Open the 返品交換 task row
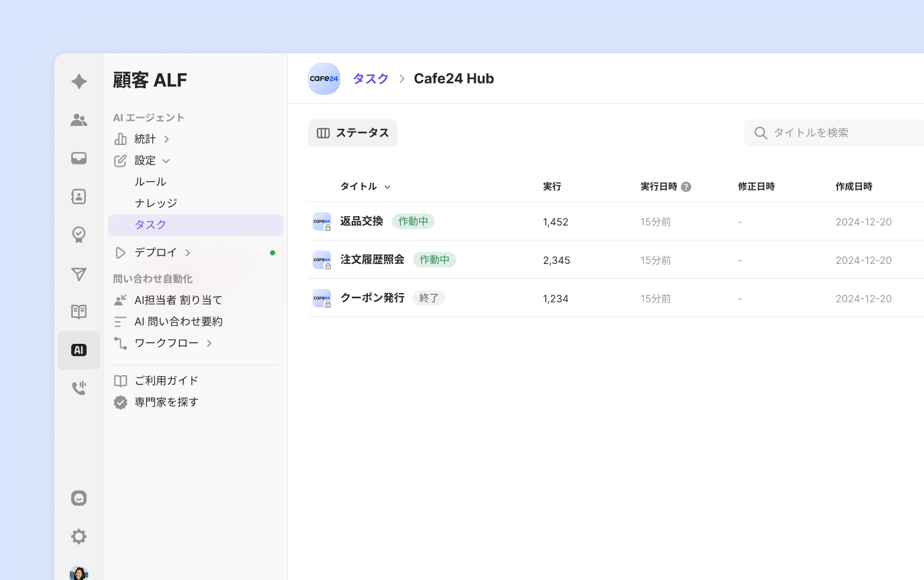This screenshot has width=924, height=580. pyautogui.click(x=361, y=221)
